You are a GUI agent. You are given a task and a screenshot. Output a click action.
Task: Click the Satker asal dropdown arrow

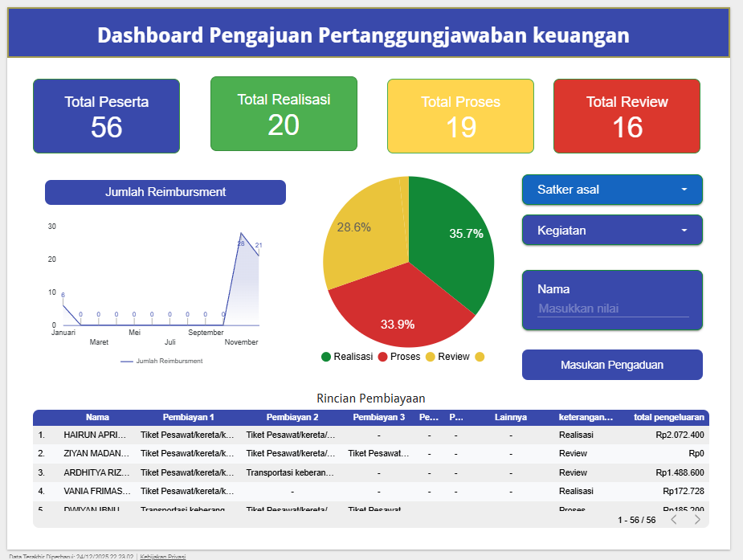[x=684, y=190]
